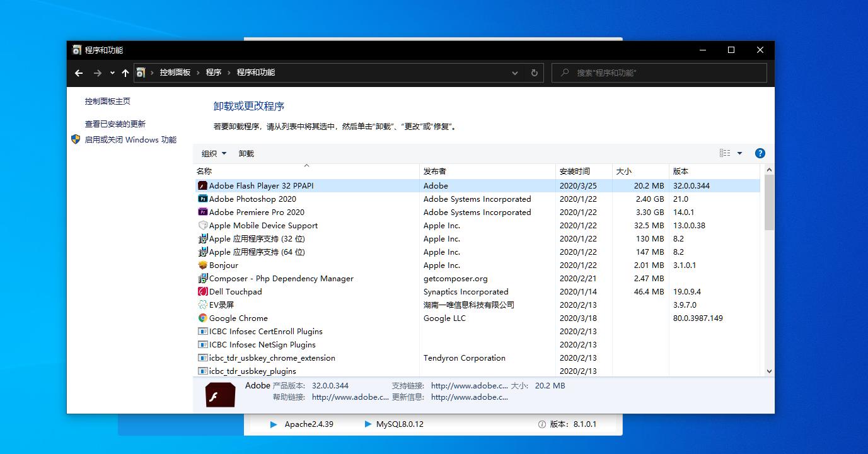Image resolution: width=868 pixels, height=454 pixels.
Task: Click the Bonjour package icon
Action: point(203,265)
